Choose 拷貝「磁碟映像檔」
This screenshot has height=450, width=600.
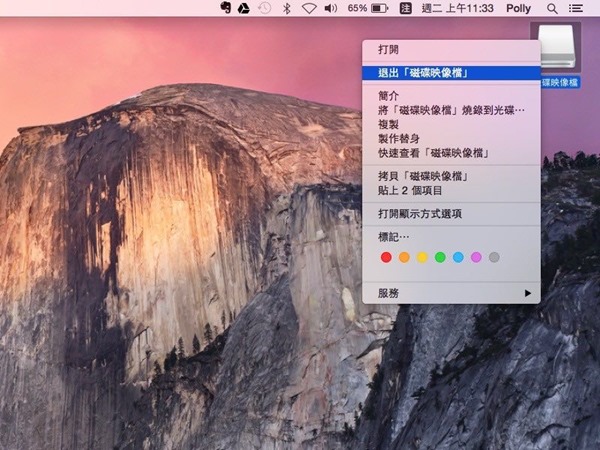(451, 176)
